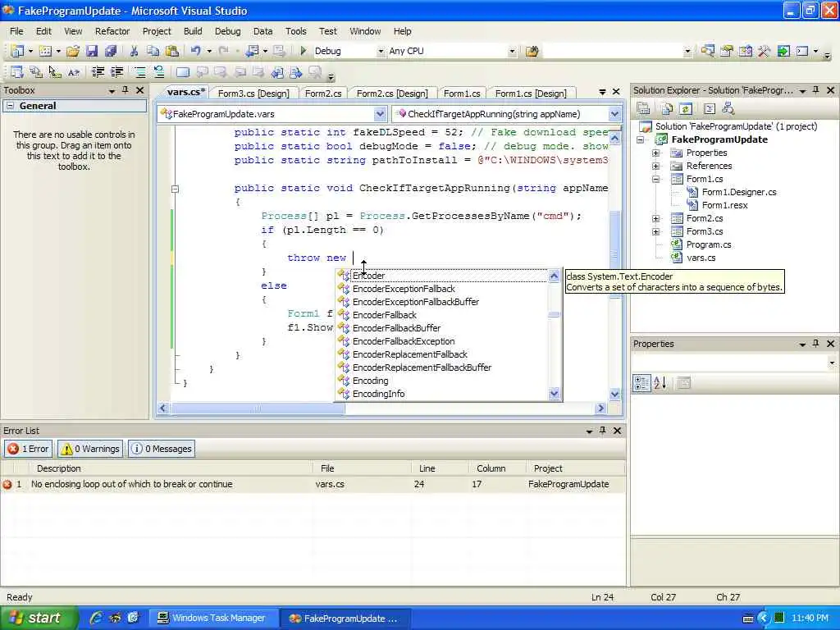Expand the Form3.cs node
The image size is (840, 630).
[x=655, y=231]
